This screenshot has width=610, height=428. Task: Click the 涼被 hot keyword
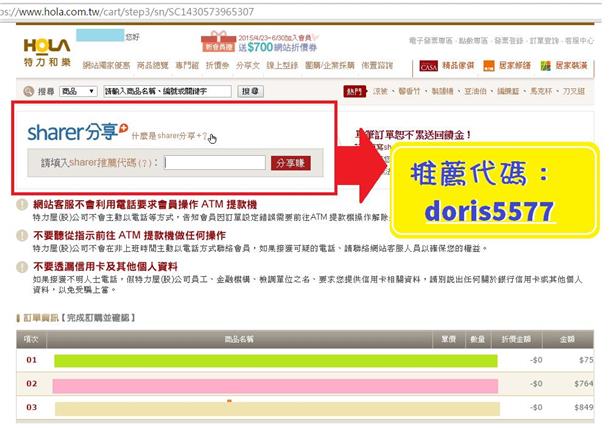click(380, 91)
